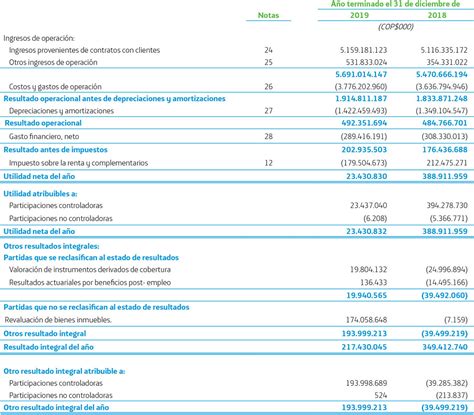This screenshot has width=474, height=415.
Task: Select the value 394.278.730
Action: 447,205
